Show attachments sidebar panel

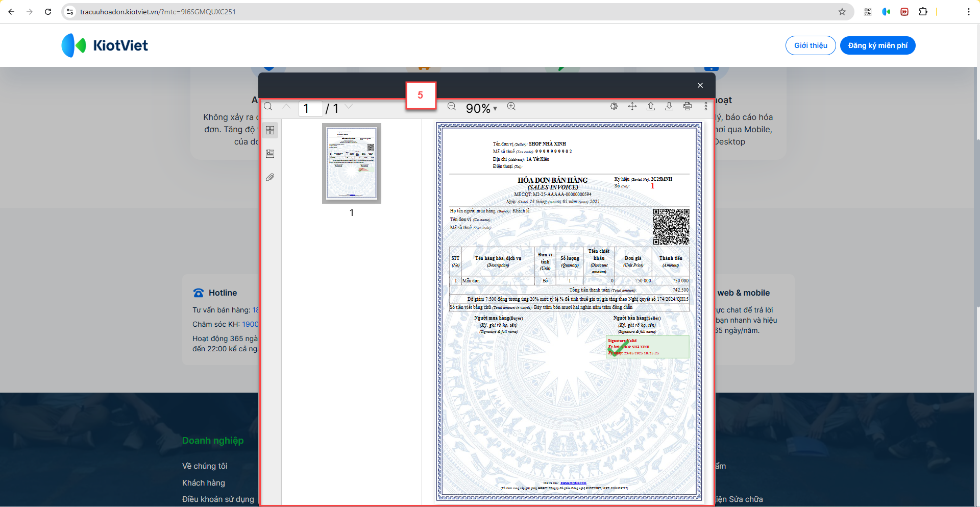270,177
